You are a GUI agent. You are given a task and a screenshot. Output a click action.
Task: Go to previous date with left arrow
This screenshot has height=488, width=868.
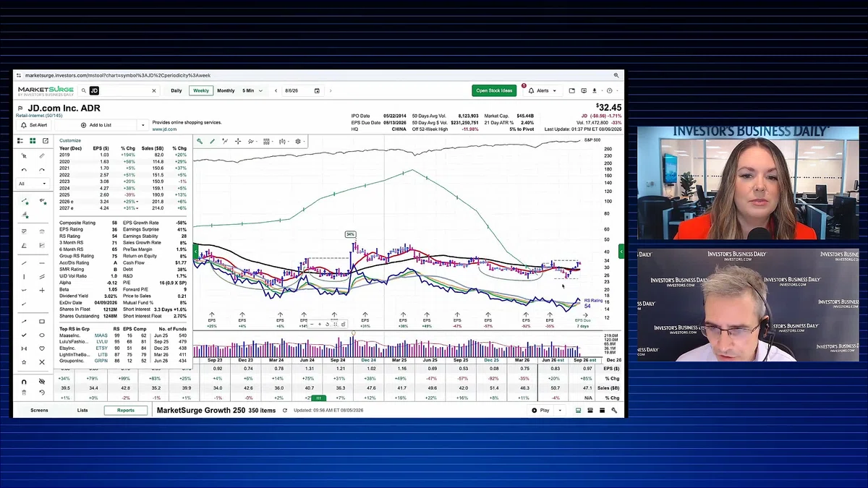(x=275, y=91)
